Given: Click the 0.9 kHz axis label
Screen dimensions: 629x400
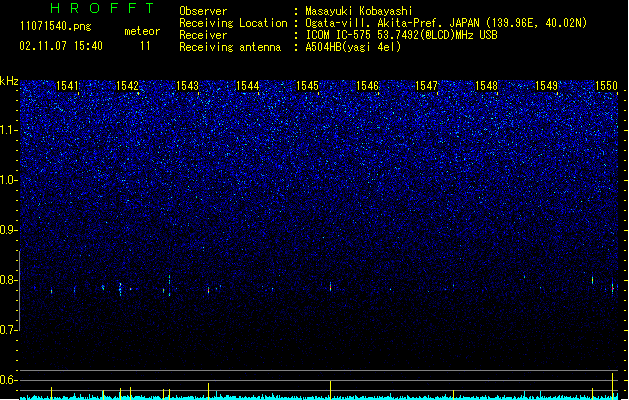Looking at the screenshot, I should 8,230.
